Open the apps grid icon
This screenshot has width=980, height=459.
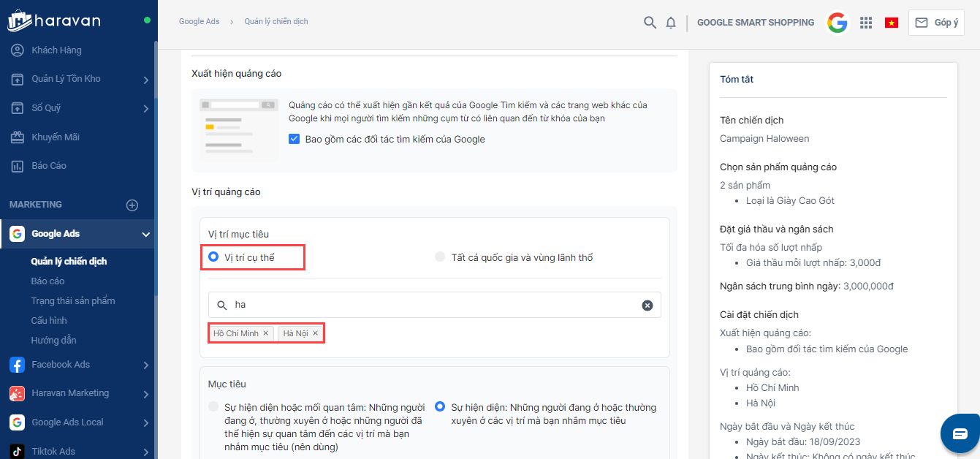tap(866, 23)
